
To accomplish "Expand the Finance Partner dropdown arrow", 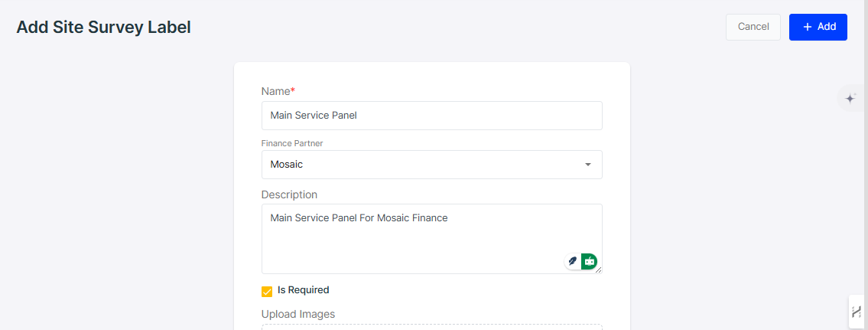I will point(588,165).
